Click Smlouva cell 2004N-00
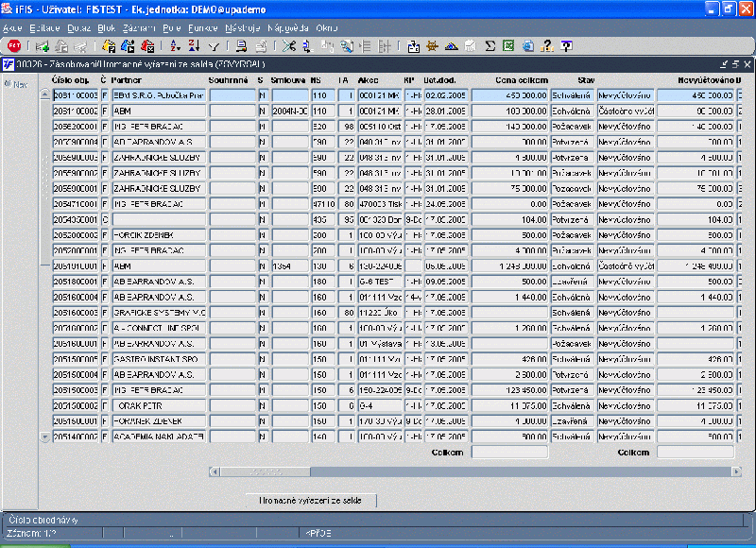This screenshot has height=548, width=756. (x=290, y=111)
